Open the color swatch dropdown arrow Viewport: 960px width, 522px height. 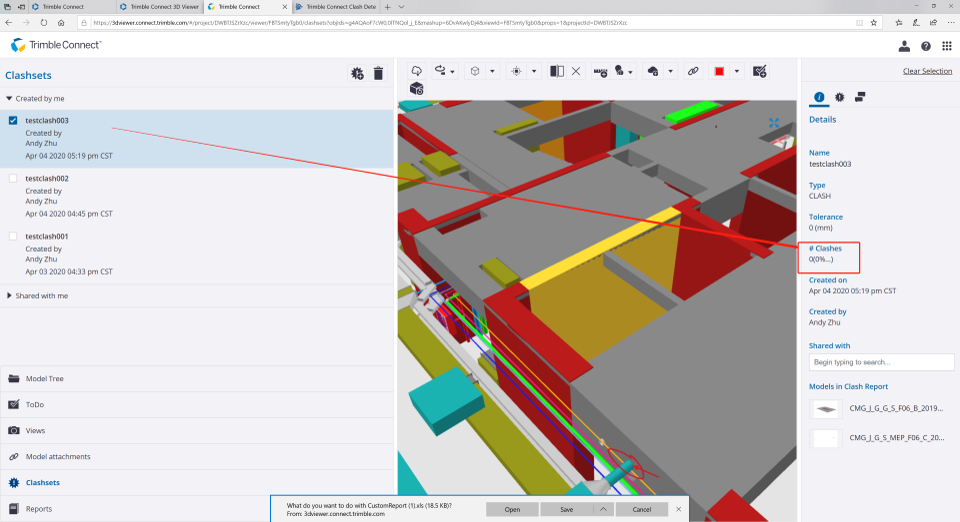point(737,72)
